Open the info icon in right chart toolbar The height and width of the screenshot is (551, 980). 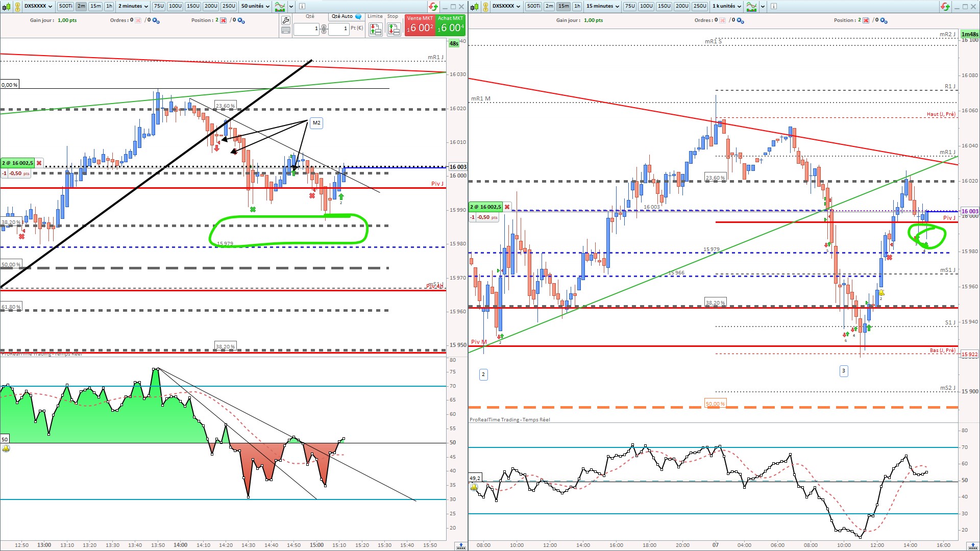coord(774,6)
